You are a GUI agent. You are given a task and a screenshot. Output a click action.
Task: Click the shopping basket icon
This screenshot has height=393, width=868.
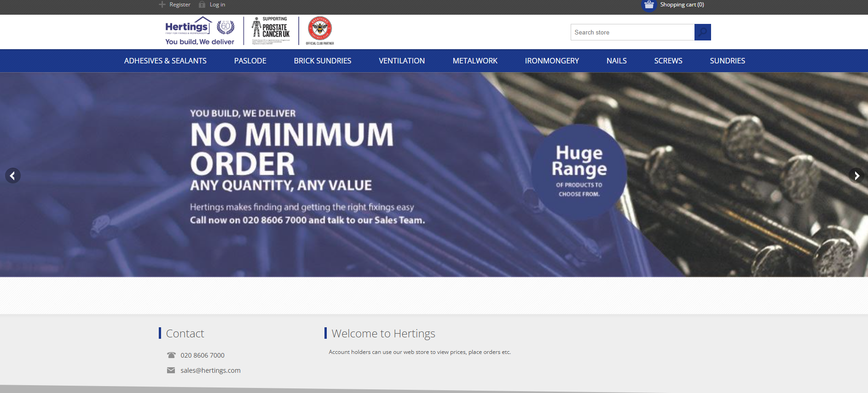[649, 5]
